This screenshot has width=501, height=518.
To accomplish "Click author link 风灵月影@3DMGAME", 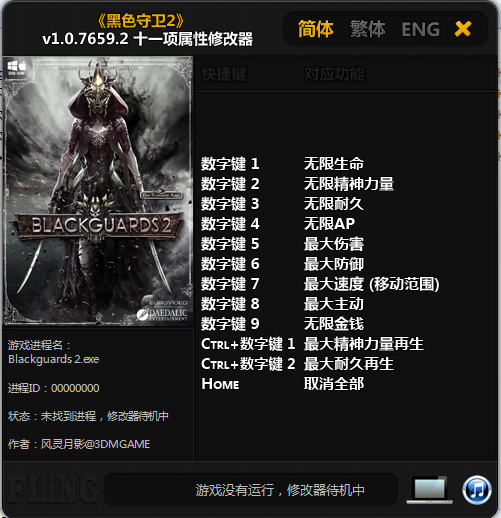I will point(95,444).
